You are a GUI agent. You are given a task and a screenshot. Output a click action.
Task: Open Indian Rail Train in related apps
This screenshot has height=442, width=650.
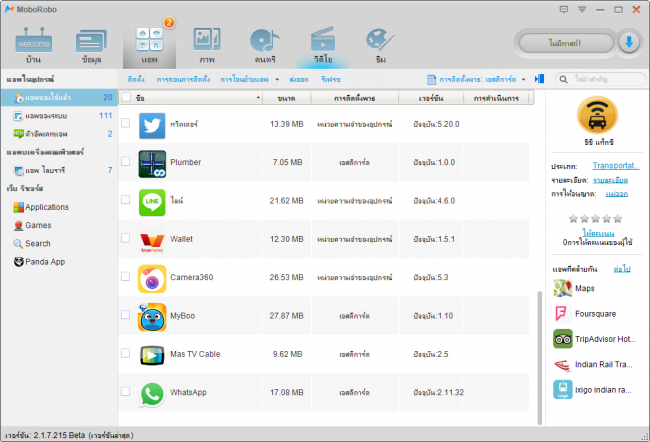point(593,364)
